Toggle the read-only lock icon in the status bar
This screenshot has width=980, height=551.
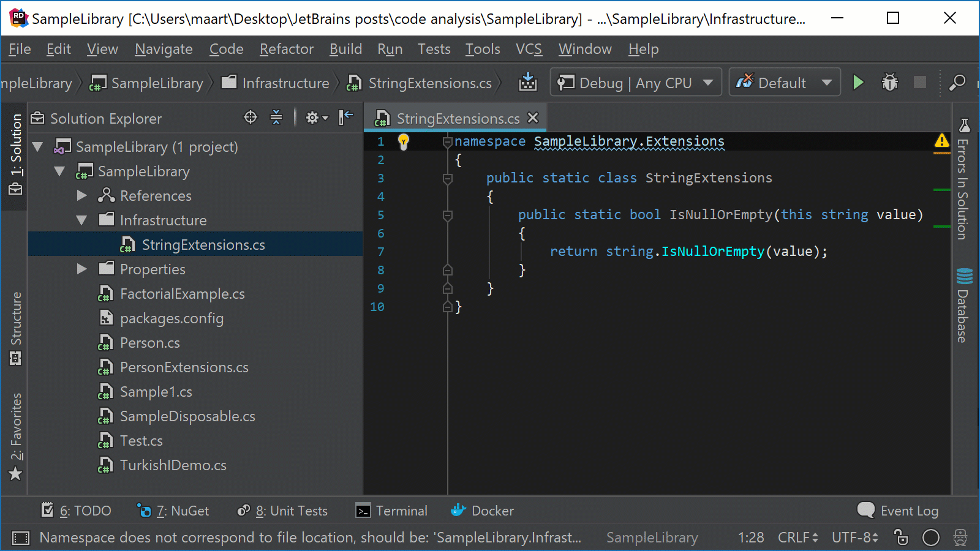(x=901, y=538)
